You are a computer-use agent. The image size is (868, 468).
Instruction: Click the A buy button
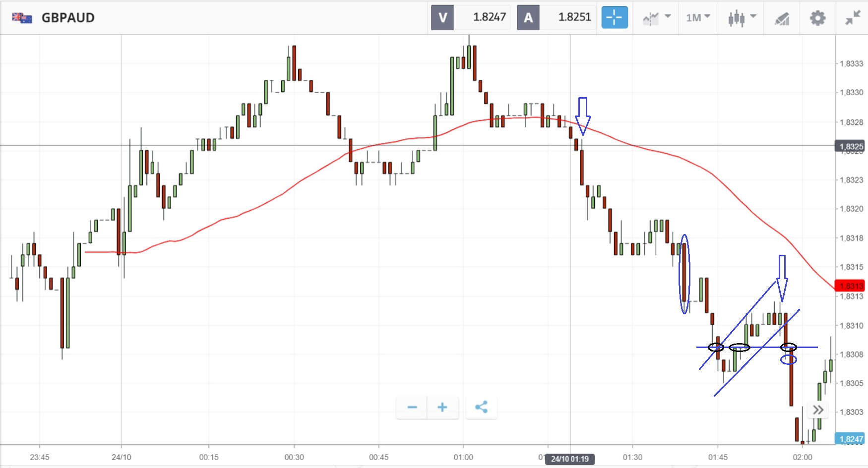(528, 18)
